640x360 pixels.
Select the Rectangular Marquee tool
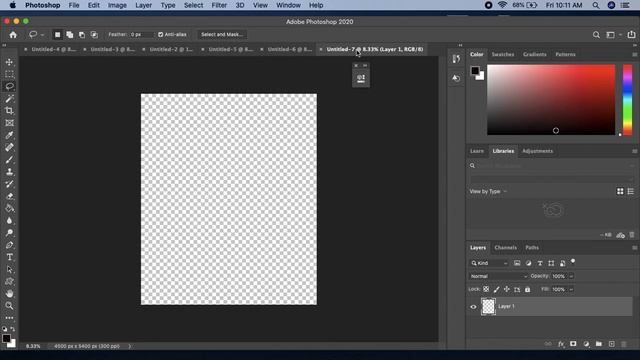[x=9, y=74]
